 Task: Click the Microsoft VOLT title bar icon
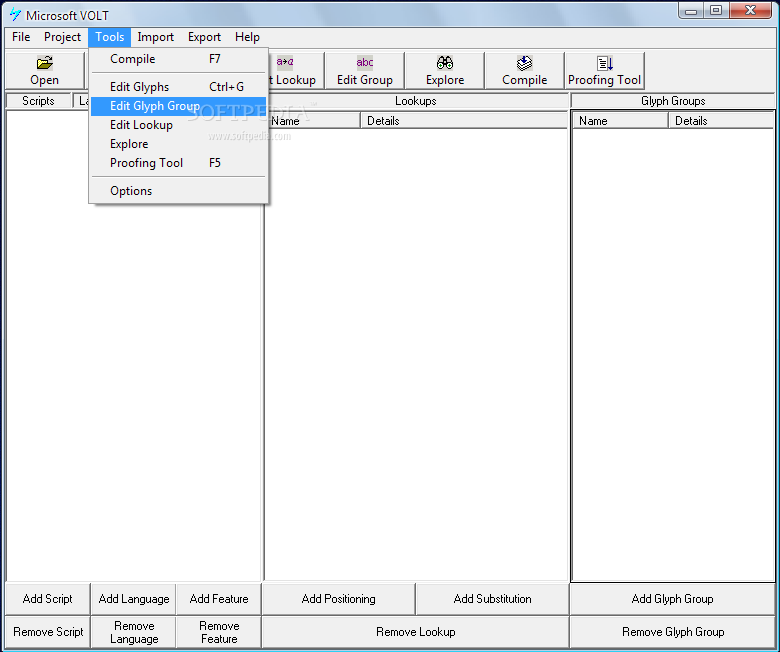coord(15,15)
